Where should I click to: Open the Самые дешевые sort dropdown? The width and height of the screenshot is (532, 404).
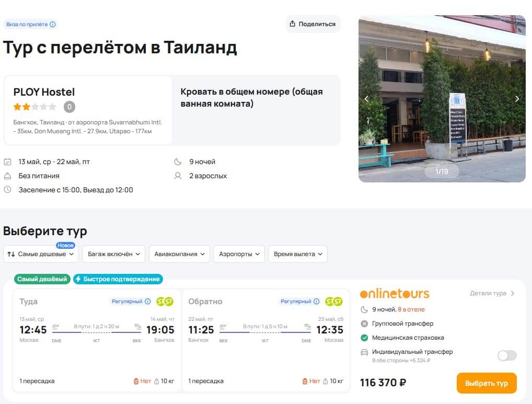pos(41,254)
